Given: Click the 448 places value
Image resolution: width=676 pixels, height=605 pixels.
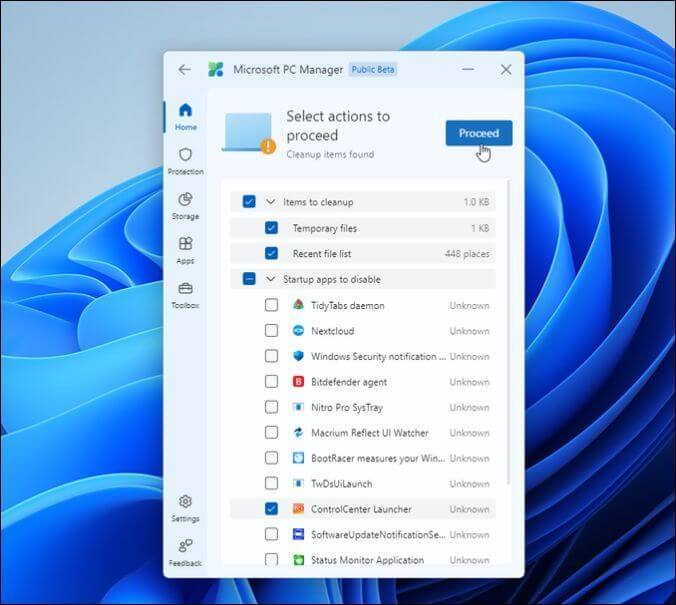Looking at the screenshot, I should (x=467, y=254).
